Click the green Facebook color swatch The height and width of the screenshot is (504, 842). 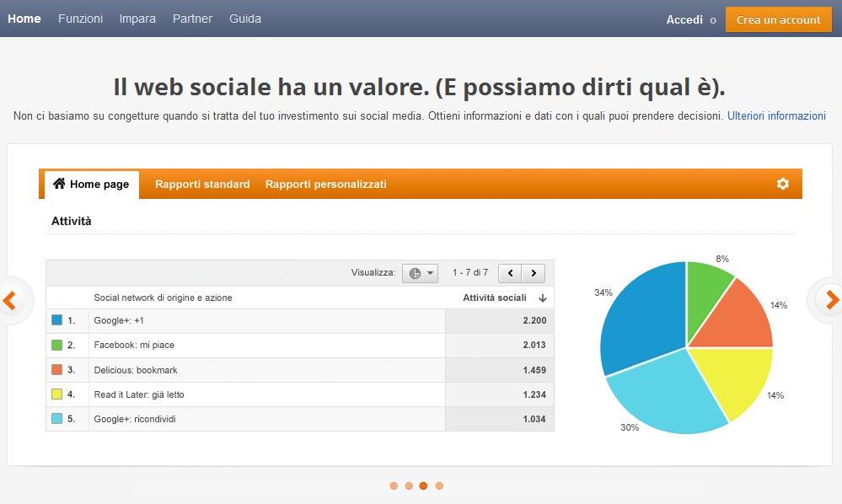(57, 345)
